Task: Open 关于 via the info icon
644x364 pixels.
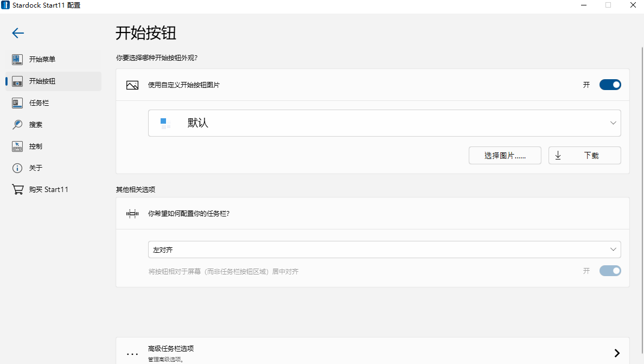Action: [18, 168]
